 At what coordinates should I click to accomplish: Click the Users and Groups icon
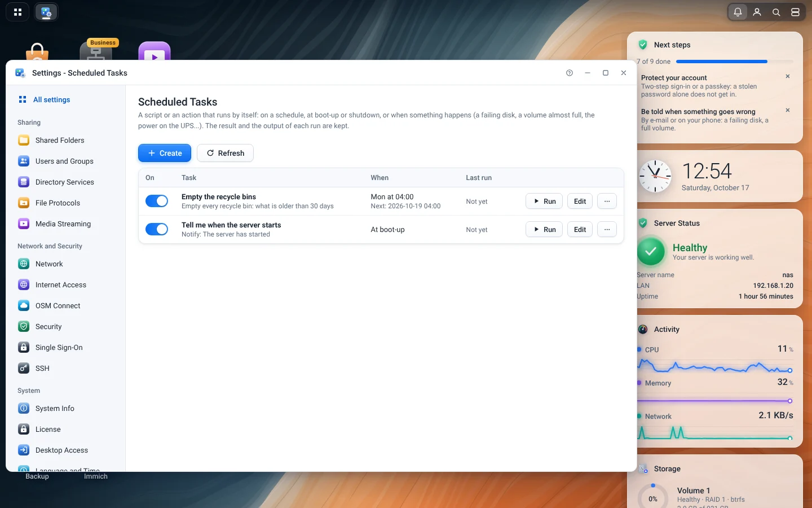click(24, 161)
